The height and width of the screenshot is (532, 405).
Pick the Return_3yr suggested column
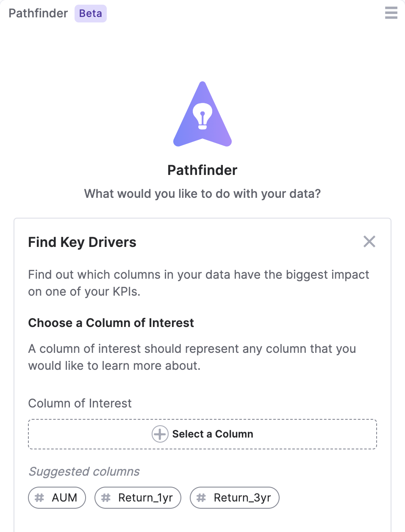point(235,498)
